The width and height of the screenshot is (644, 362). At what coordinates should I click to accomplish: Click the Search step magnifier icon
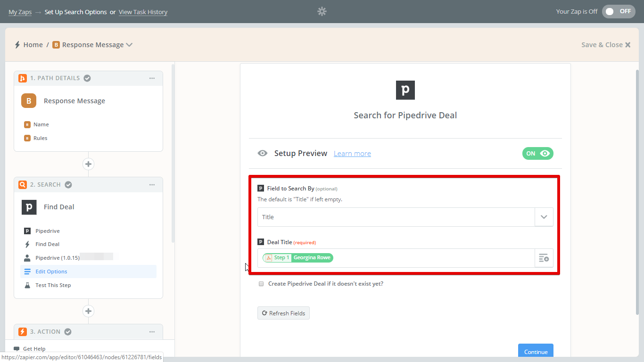pos(22,185)
